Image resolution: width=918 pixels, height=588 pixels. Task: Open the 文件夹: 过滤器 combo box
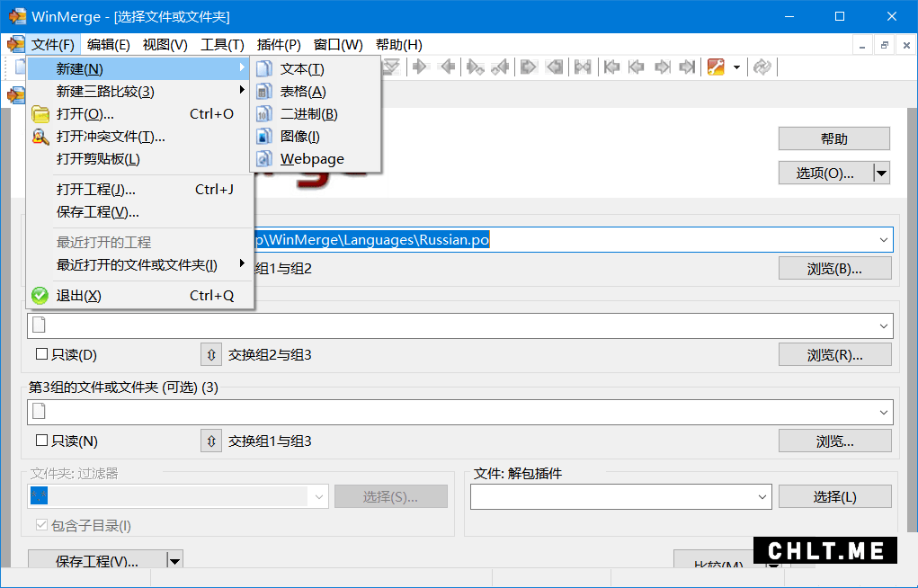(318, 497)
